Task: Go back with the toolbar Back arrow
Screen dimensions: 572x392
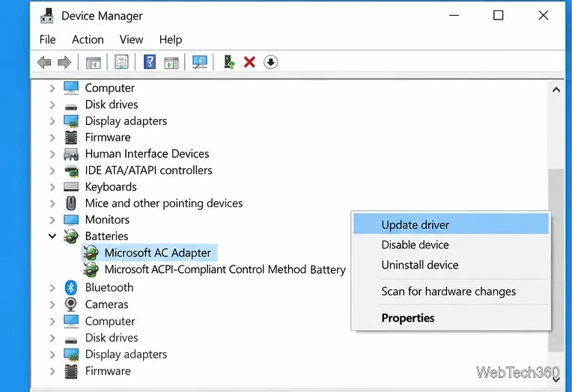Action: click(x=44, y=62)
